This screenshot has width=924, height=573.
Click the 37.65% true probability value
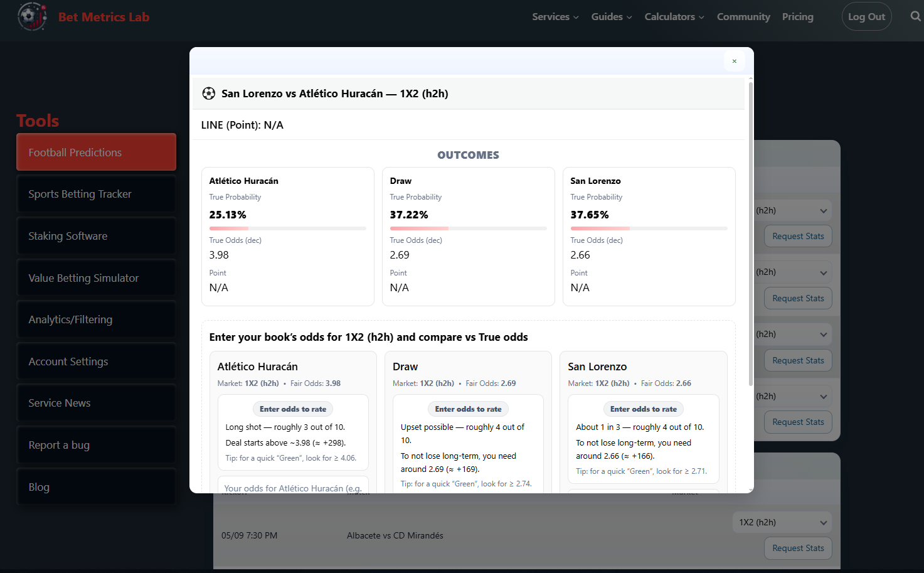tap(590, 215)
